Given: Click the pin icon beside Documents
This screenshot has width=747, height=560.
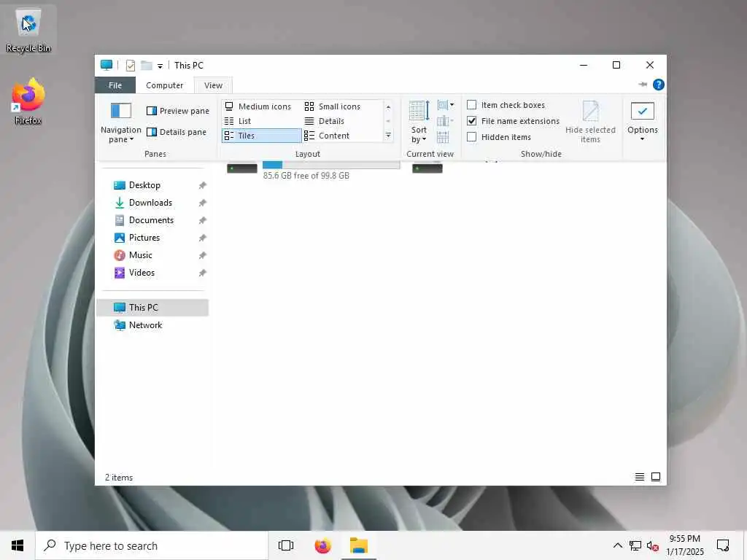Looking at the screenshot, I should (203, 220).
